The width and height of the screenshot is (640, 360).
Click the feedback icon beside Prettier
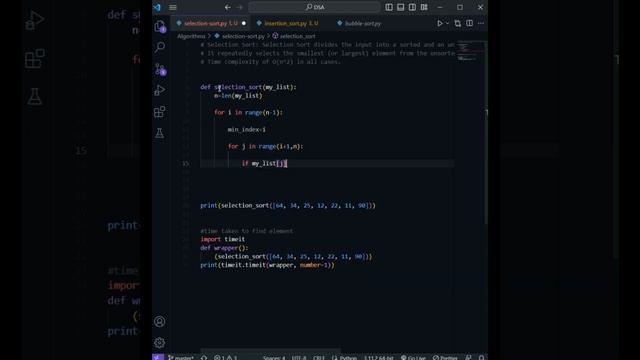(469, 358)
